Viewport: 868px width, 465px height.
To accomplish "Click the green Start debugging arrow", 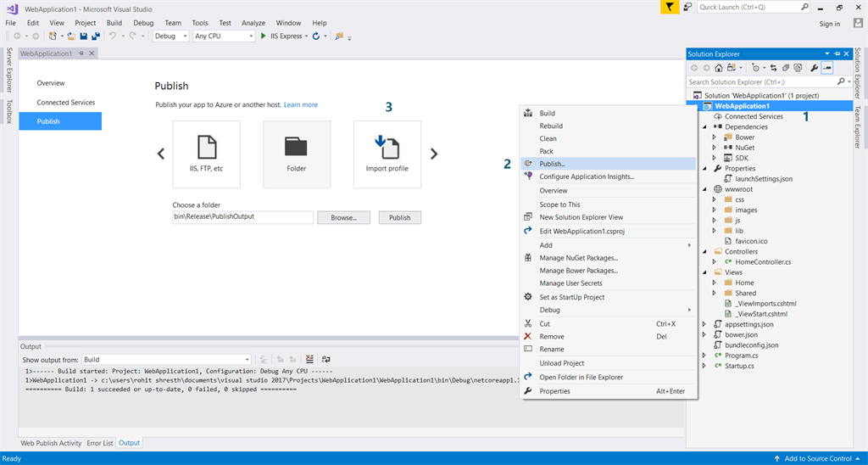I will tap(264, 36).
